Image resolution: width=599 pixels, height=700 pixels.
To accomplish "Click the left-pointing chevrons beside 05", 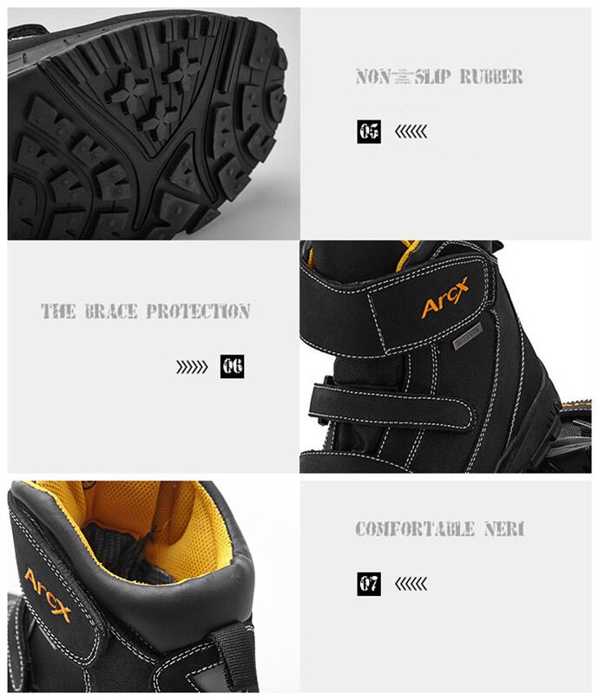I will pos(411,132).
